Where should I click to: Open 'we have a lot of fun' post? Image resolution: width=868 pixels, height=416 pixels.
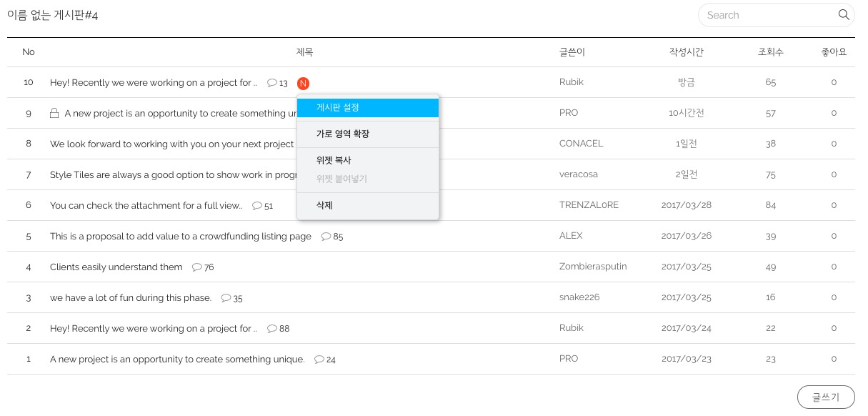[131, 298]
